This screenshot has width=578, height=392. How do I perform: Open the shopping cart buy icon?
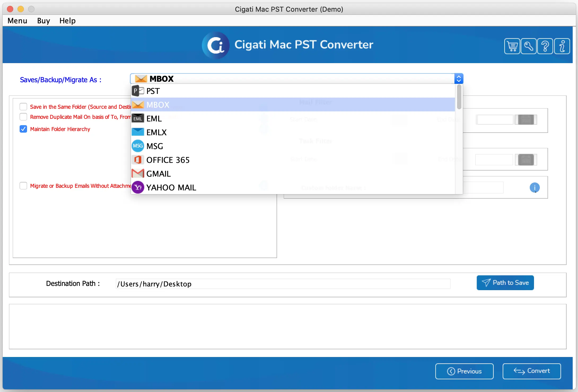512,46
